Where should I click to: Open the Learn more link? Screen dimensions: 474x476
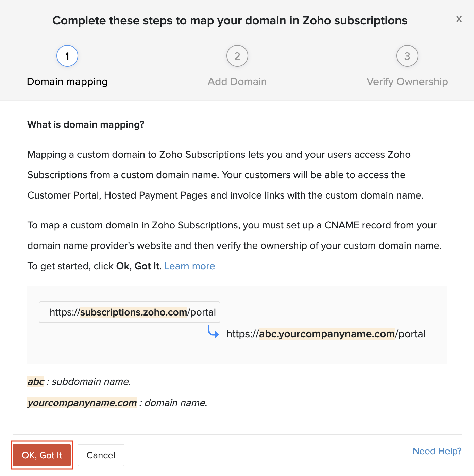point(190,266)
